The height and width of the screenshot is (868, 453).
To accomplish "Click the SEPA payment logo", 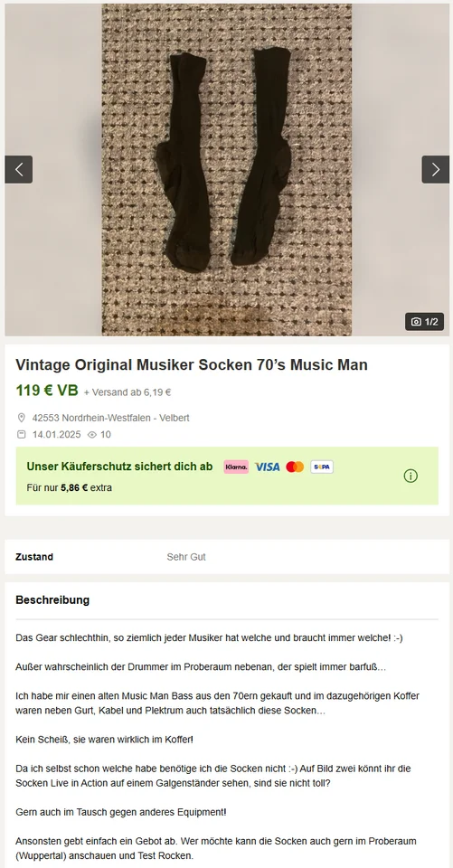I will tap(322, 467).
